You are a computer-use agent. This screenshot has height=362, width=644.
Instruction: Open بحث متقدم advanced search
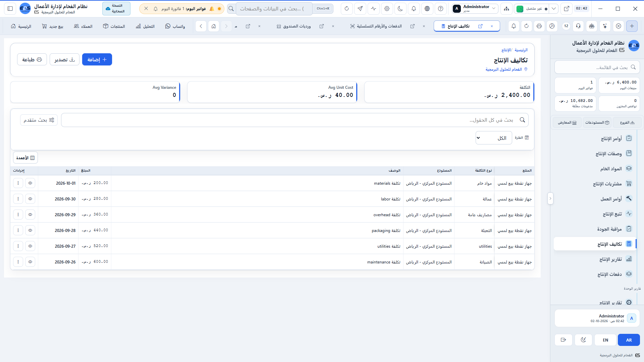click(x=39, y=120)
